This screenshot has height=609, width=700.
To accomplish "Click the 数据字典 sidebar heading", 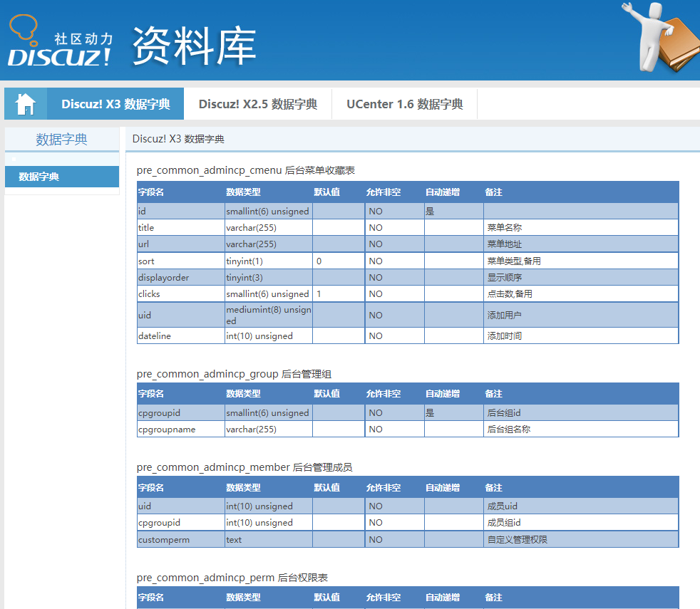I will tap(61, 140).
